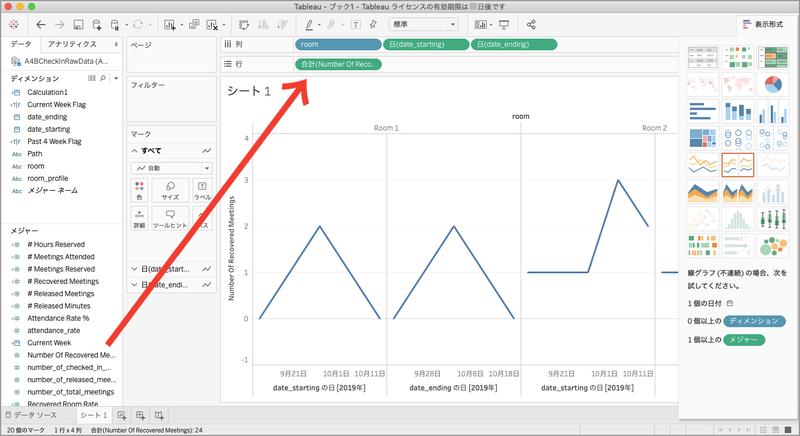
Task: Select the シート 1 sheet tab
Action: pos(94,415)
